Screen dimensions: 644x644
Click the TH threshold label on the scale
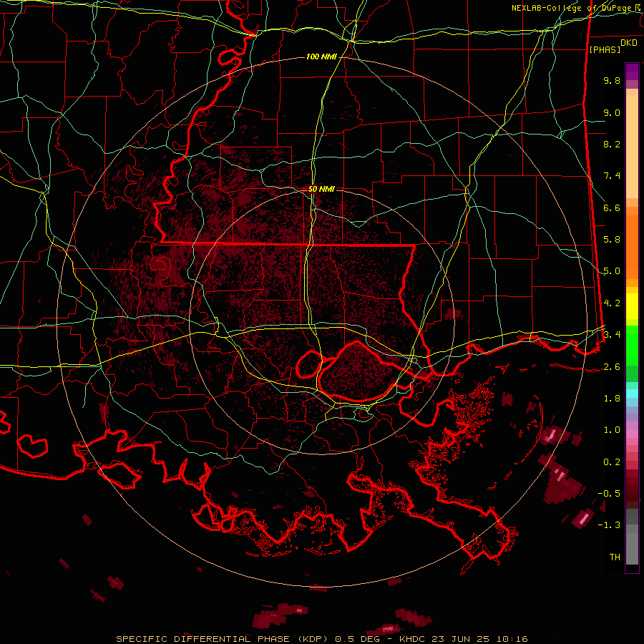click(x=615, y=557)
